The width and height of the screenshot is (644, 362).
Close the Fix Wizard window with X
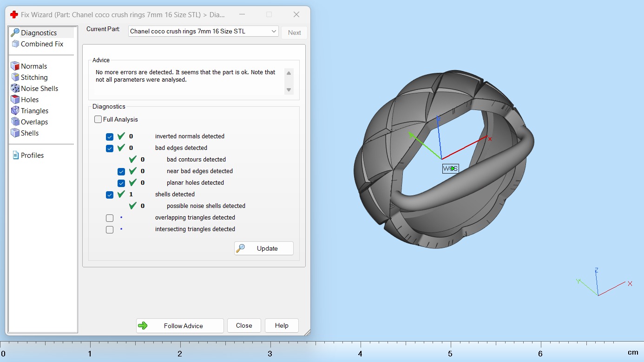(296, 14)
